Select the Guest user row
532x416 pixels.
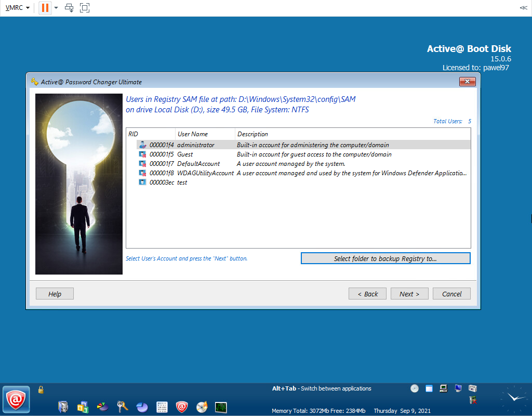303,154
